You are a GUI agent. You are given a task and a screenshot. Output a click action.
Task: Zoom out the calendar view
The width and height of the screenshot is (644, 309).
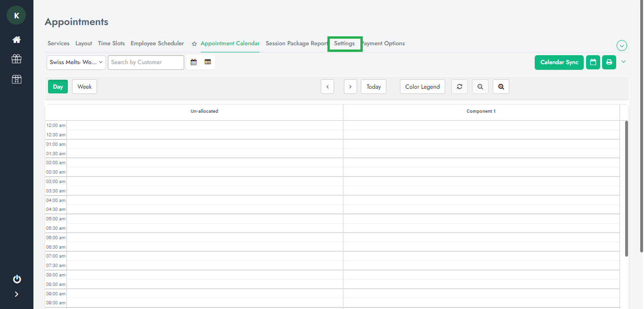480,87
